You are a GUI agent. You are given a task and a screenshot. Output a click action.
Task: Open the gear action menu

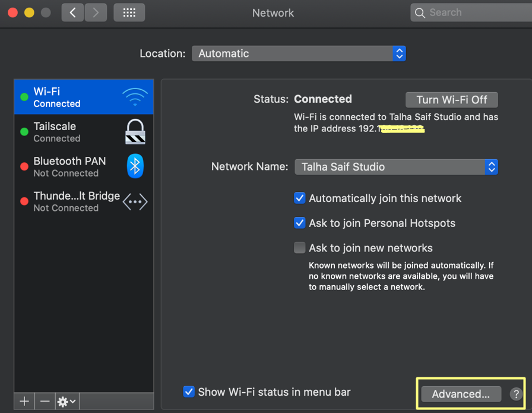[x=66, y=402]
